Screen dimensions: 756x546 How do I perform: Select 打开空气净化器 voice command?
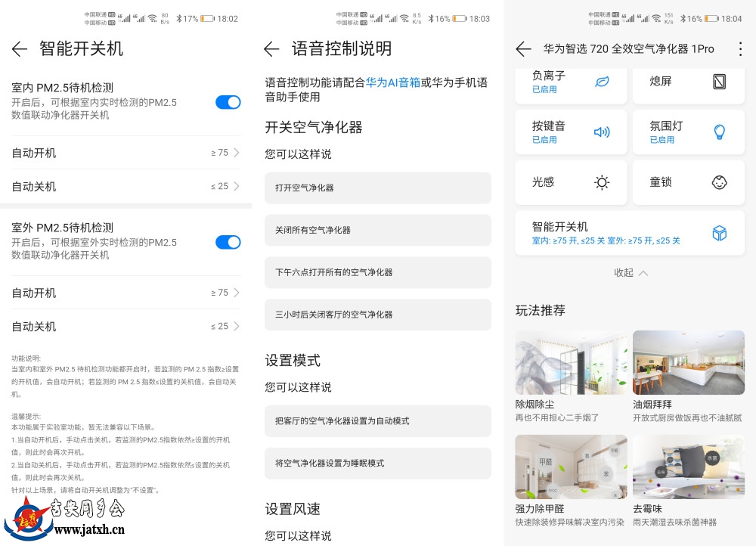378,188
